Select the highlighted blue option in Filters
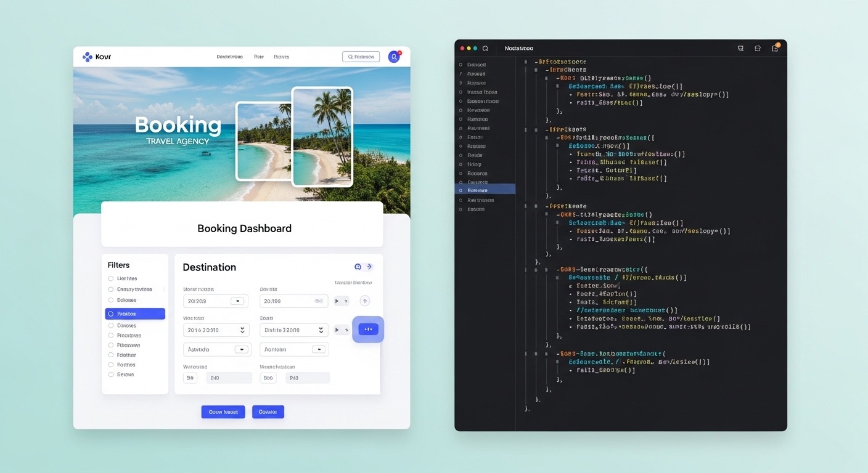This screenshot has width=868, height=473. (135, 313)
